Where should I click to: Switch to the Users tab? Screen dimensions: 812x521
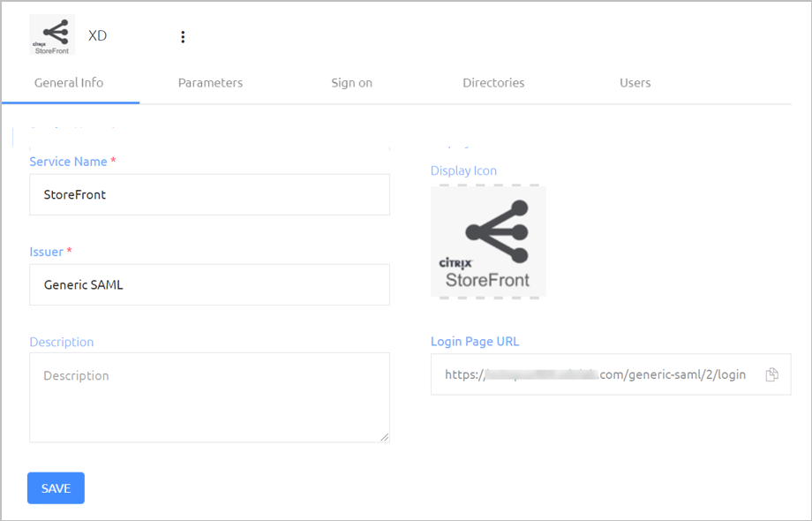[635, 83]
